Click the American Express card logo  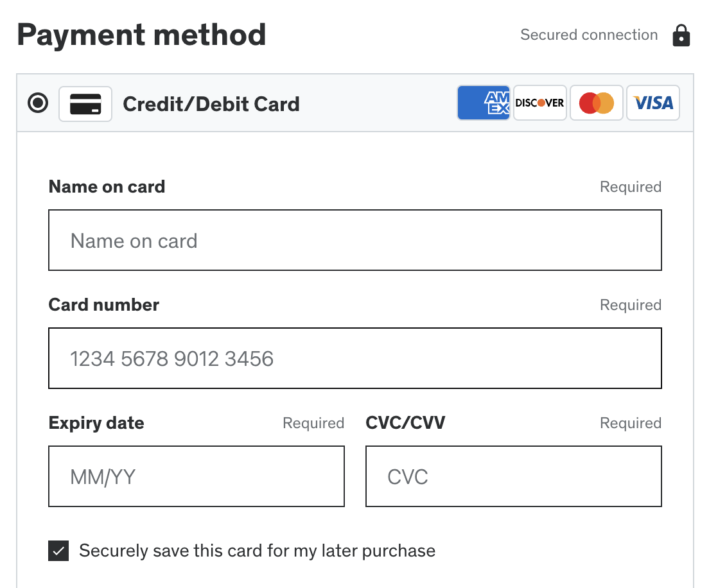point(484,103)
